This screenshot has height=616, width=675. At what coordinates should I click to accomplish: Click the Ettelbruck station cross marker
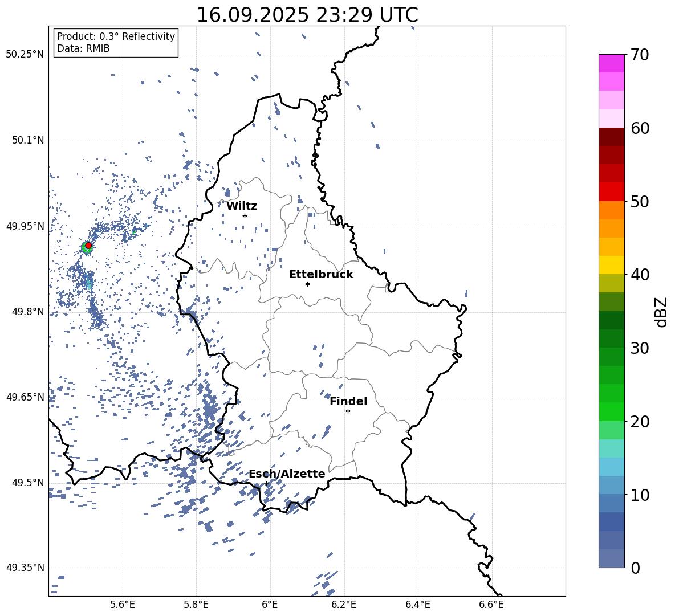tap(307, 284)
